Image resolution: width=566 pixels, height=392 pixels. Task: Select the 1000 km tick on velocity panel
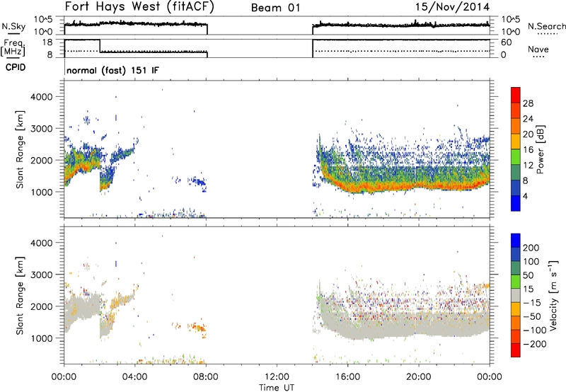[x=42, y=338]
